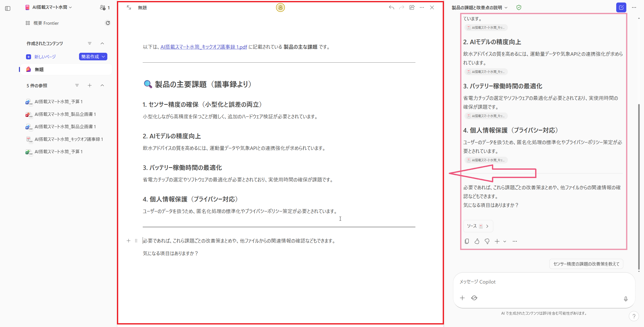The width and height of the screenshot is (644, 327).
Task: Add a new block with the plus icon
Action: click(x=129, y=241)
